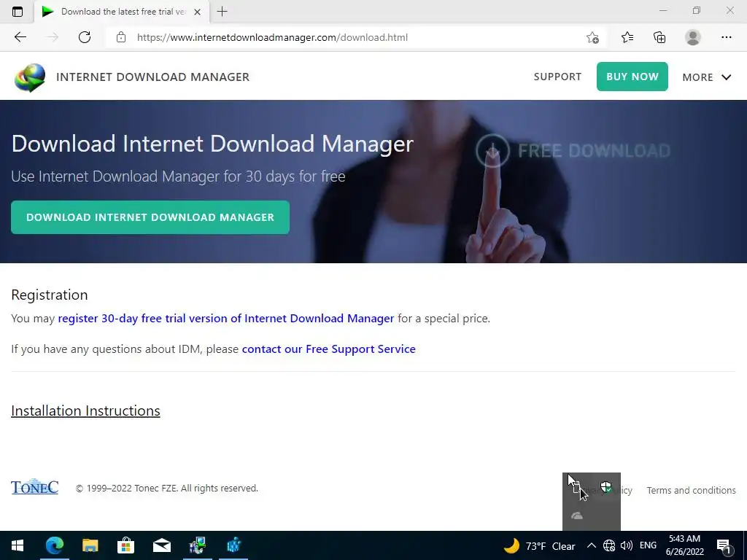This screenshot has width=747, height=560.
Task: Open the Terms and conditions link
Action: (692, 491)
